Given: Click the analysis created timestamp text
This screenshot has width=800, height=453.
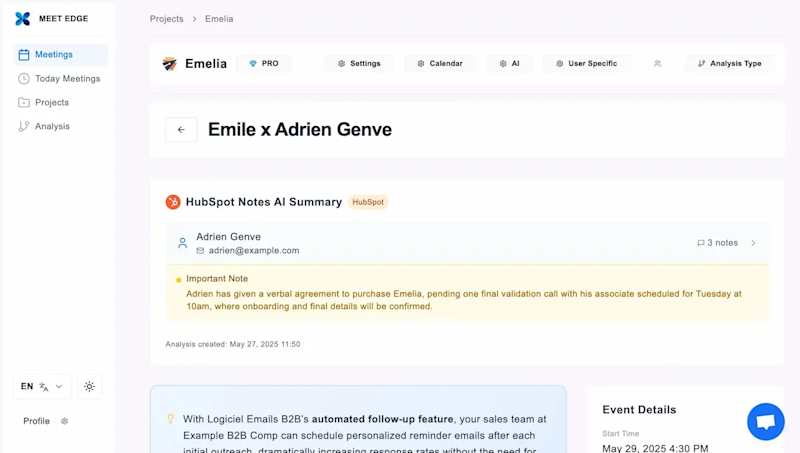Looking at the screenshot, I should [x=233, y=344].
